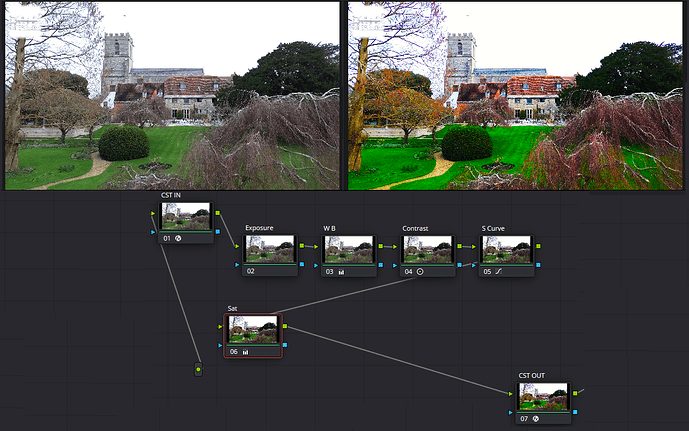Select the CST IN node thumbnail

click(x=186, y=216)
